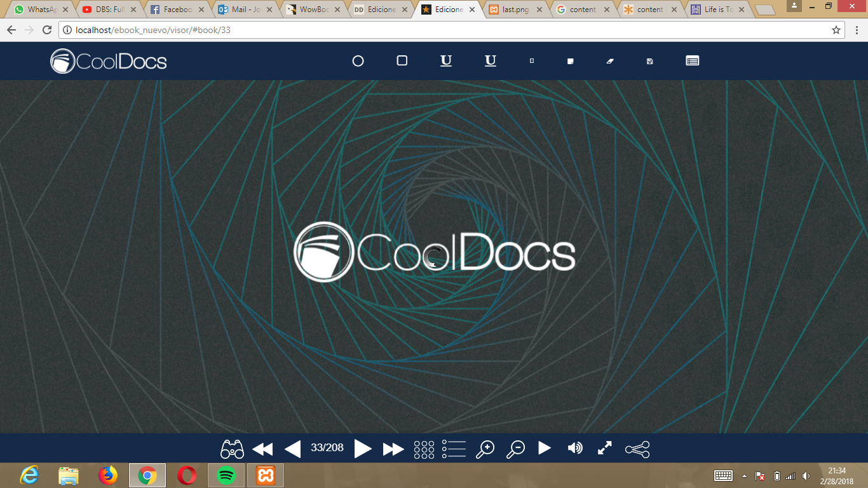Click the CoolDocs logo in the header
868x488 pixels.
[109, 61]
